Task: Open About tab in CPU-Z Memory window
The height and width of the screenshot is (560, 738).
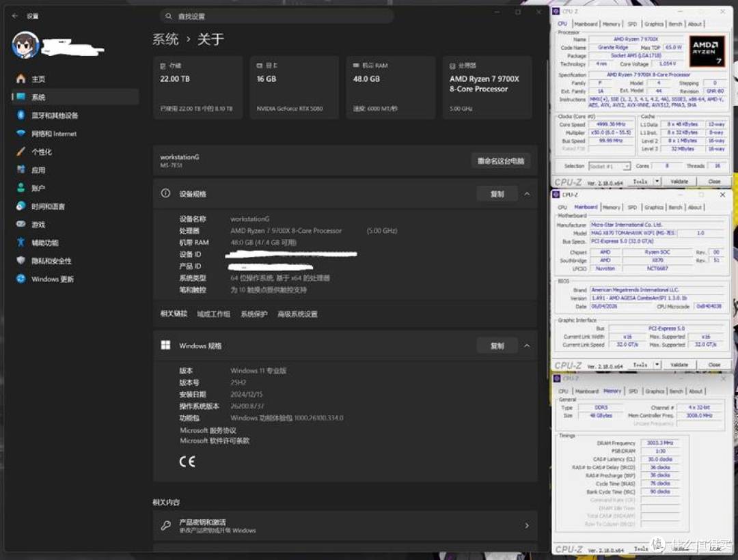Action: 696,391
